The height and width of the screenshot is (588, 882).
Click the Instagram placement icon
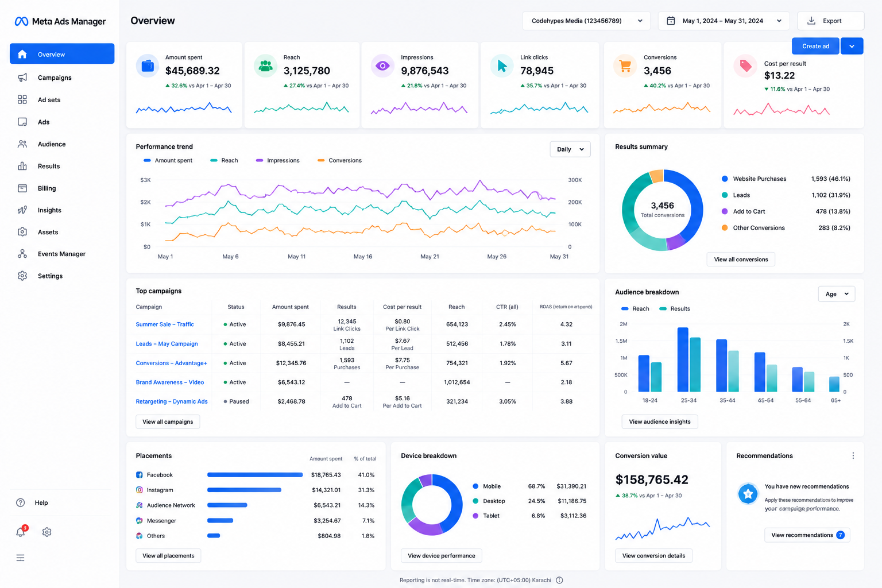139,490
